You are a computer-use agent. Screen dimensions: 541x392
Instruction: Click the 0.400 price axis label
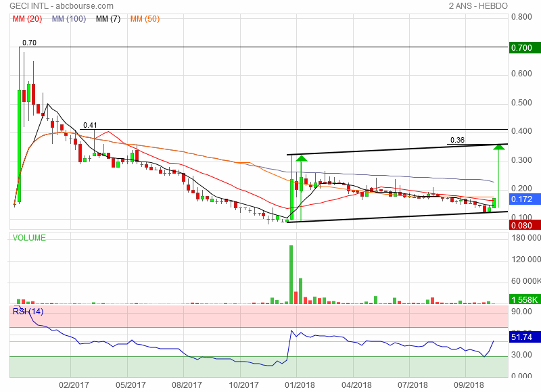point(521,131)
